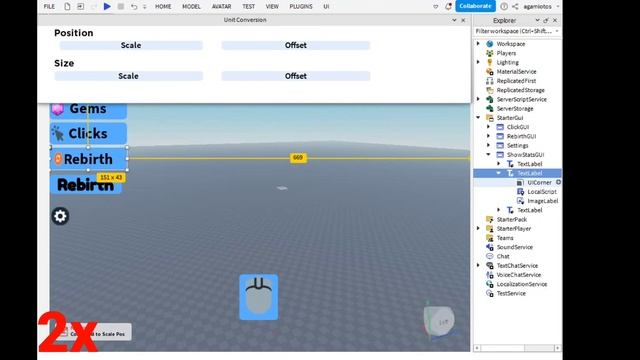
Task: Select the Workspace globe icon
Action: point(489,44)
